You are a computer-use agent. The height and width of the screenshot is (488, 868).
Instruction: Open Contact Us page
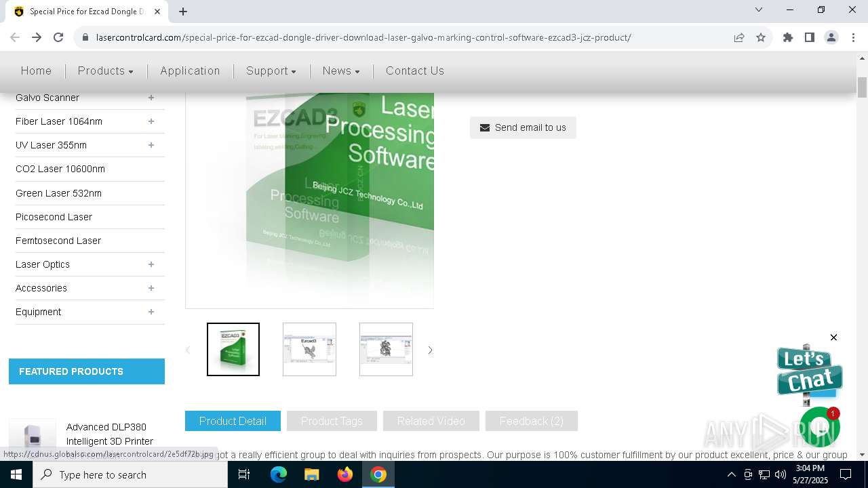pyautogui.click(x=415, y=70)
